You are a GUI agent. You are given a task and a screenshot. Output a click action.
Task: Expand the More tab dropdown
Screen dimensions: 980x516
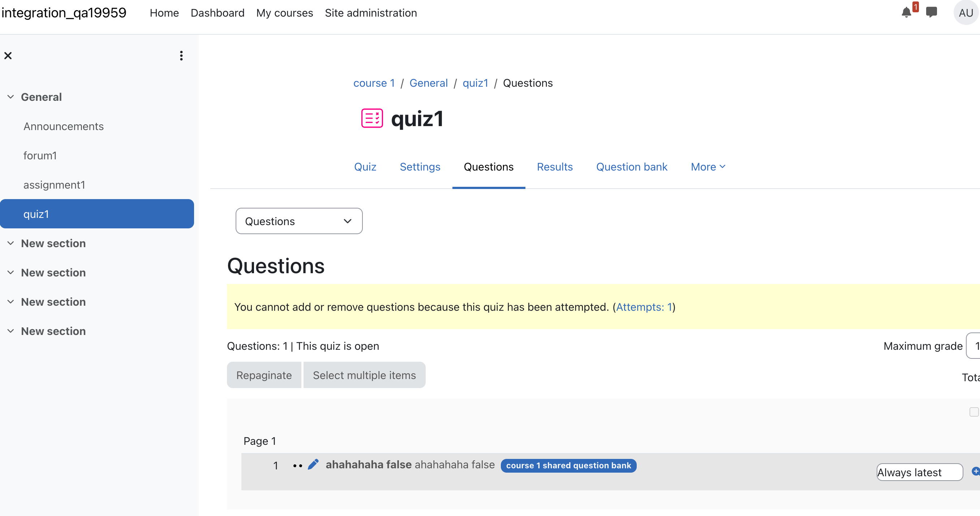[x=708, y=167]
